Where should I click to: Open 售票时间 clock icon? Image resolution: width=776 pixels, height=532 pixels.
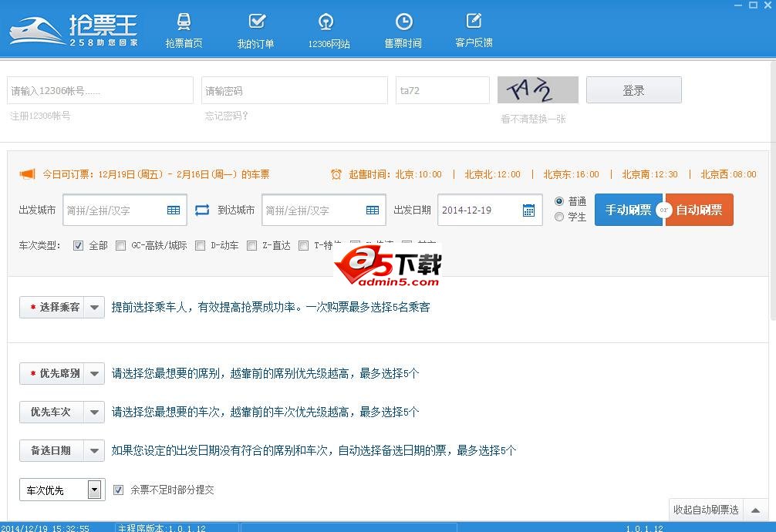pos(404,22)
